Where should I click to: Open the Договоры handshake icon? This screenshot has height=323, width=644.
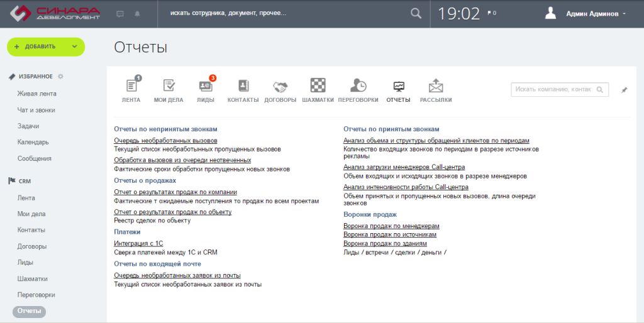pos(280,87)
